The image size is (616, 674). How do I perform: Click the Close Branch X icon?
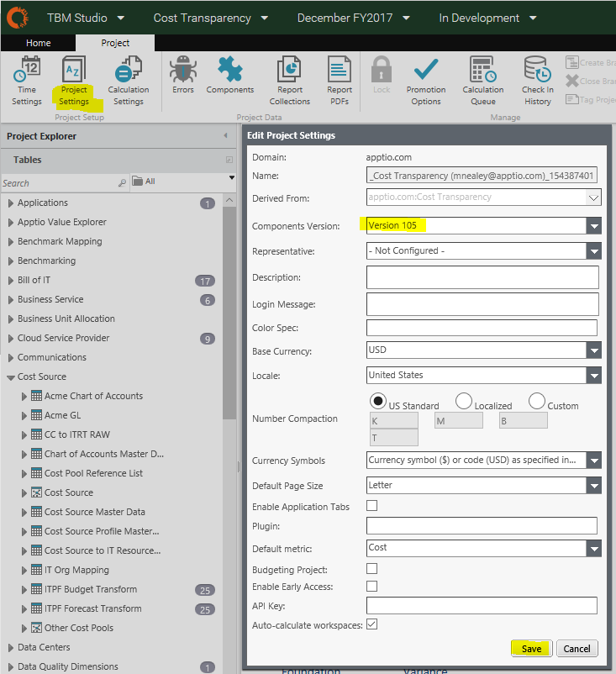(x=572, y=81)
